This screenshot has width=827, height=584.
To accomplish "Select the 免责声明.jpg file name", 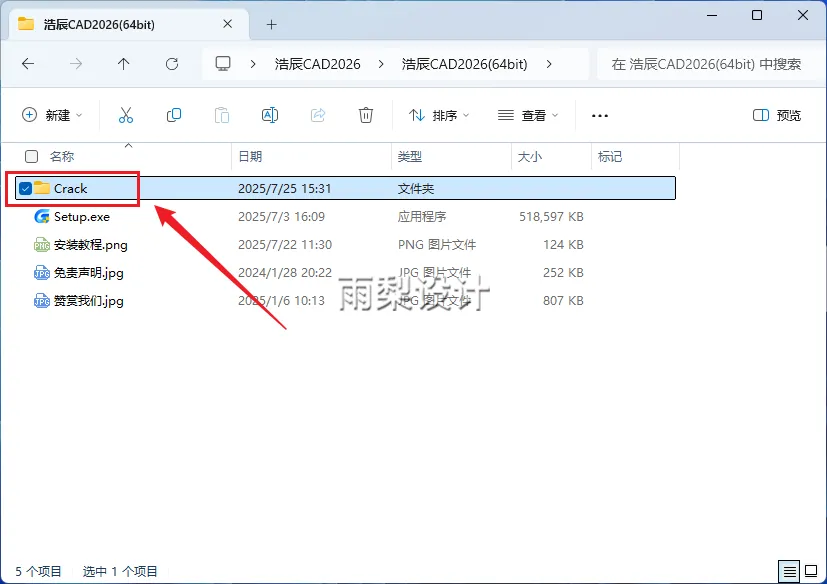I will [x=89, y=273].
